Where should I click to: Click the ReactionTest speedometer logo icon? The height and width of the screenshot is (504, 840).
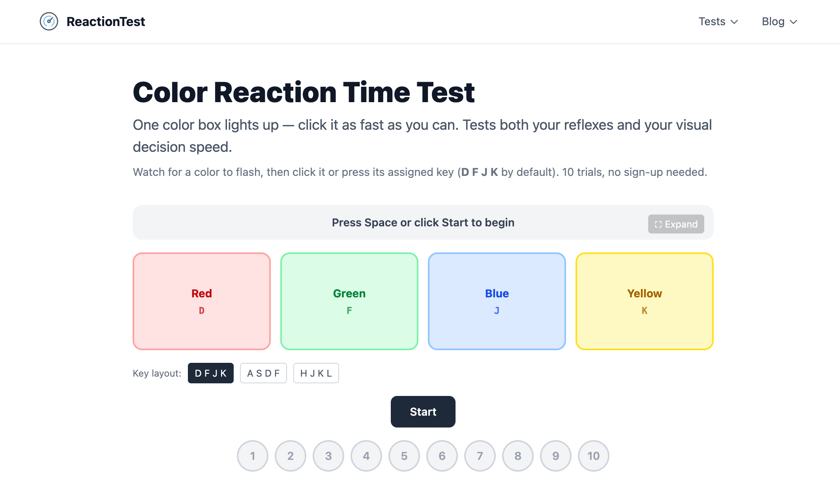(x=49, y=21)
